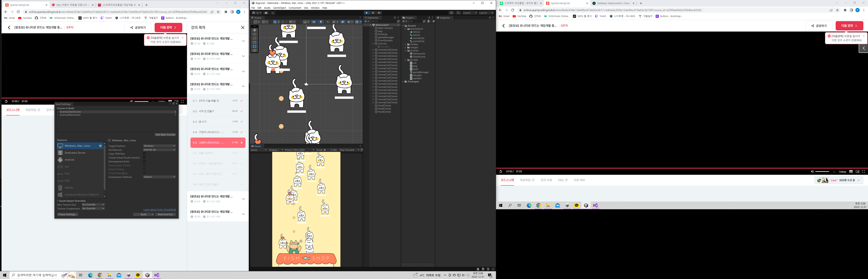Select Android platform in Build Settings

click(80, 160)
